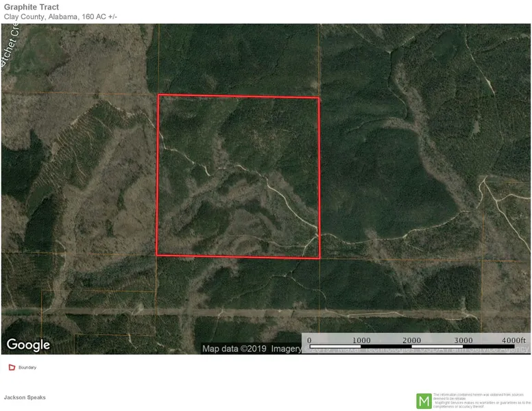Click the top-left corner of red boundary
Viewport: 532px width, 411px height.
158,95
